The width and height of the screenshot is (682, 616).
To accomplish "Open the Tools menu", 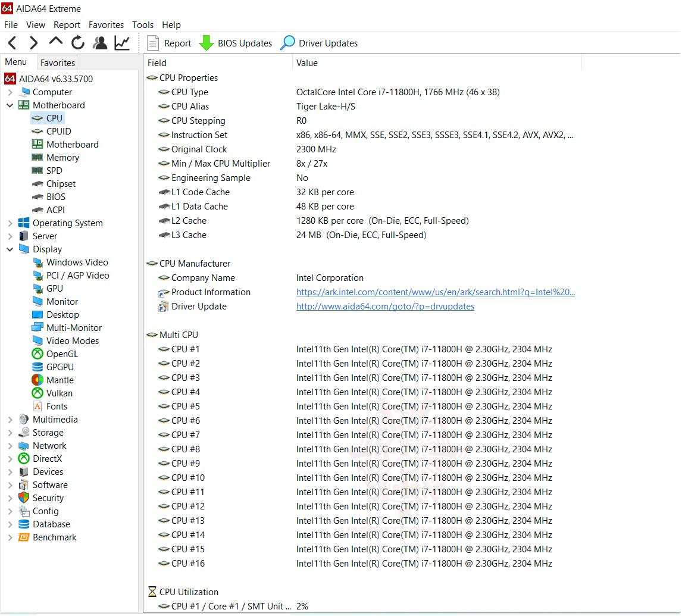I will pyautogui.click(x=143, y=25).
